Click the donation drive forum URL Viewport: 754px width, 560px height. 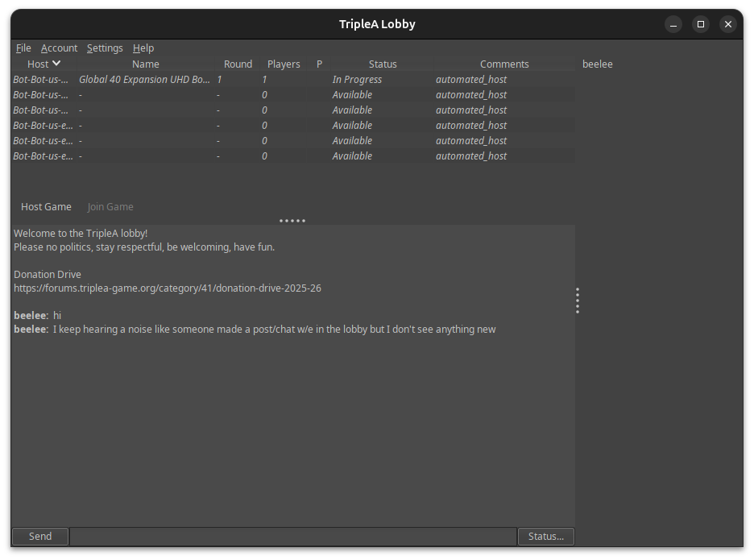click(x=168, y=288)
